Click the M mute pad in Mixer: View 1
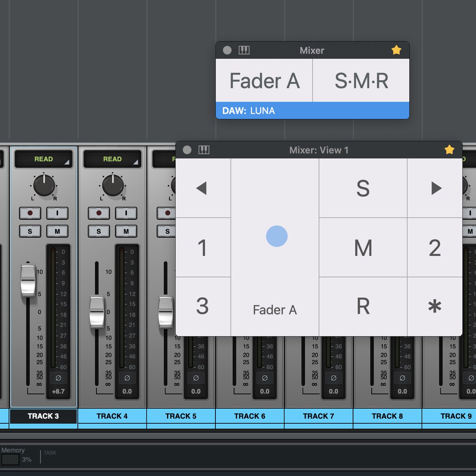The image size is (476, 476). pyautogui.click(x=363, y=248)
